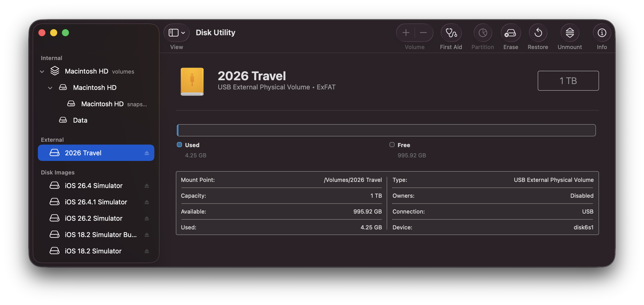Viewport: 644px width, 305px height.
Task: Click the 4.25 GB used amount under bar
Action: point(196,155)
